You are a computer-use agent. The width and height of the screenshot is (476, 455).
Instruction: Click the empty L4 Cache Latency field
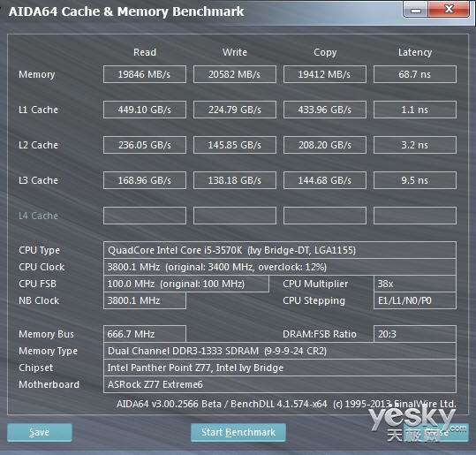coord(415,216)
